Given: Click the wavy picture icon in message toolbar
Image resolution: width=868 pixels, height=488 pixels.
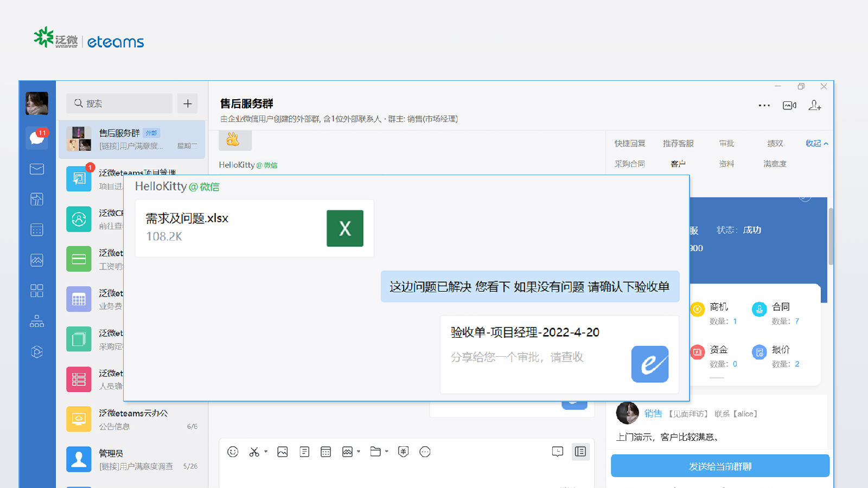Looking at the screenshot, I should coord(347,452).
